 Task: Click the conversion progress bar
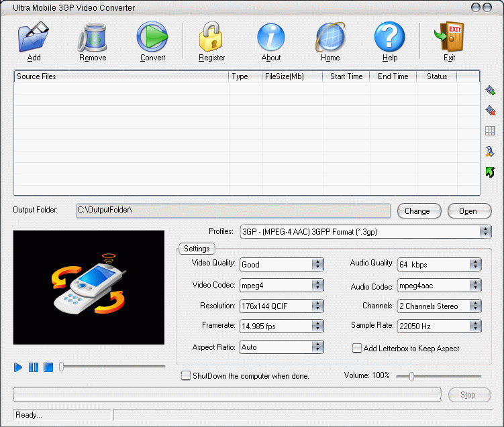227,395
